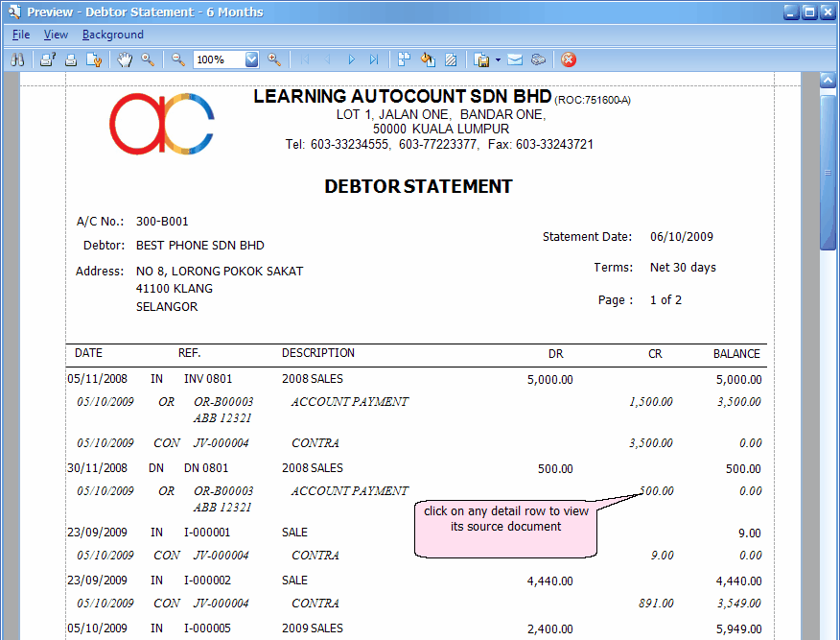The image size is (840, 640).
Task: Click the 1,500.00 credit amount
Action: (x=651, y=402)
